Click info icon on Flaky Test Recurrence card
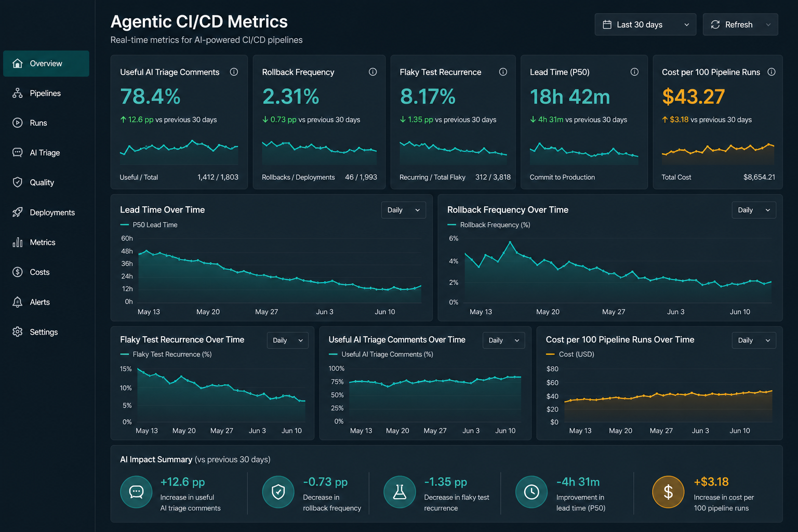This screenshot has height=532, width=798. (x=503, y=72)
